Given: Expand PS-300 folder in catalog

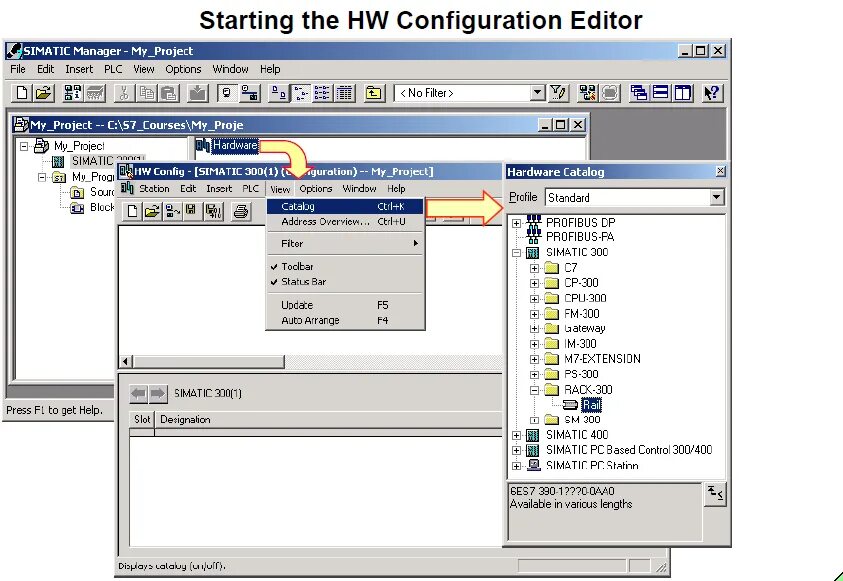Looking at the screenshot, I should (x=534, y=375).
